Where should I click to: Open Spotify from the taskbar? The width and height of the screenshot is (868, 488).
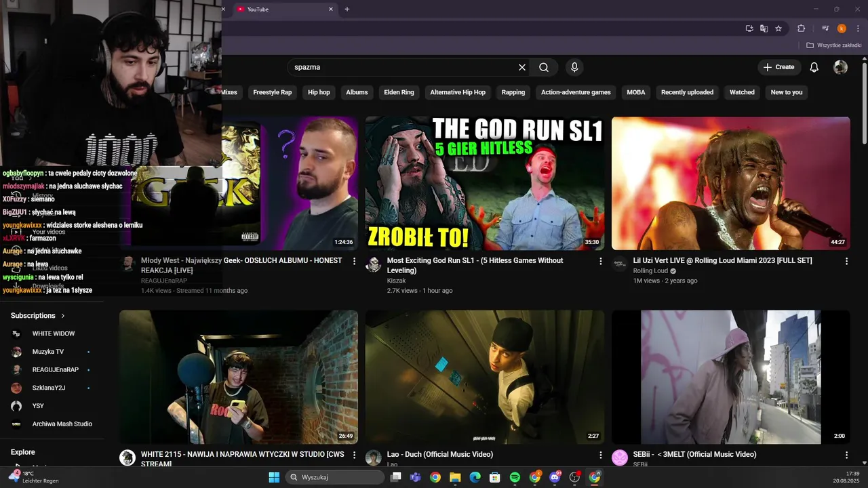point(515,477)
